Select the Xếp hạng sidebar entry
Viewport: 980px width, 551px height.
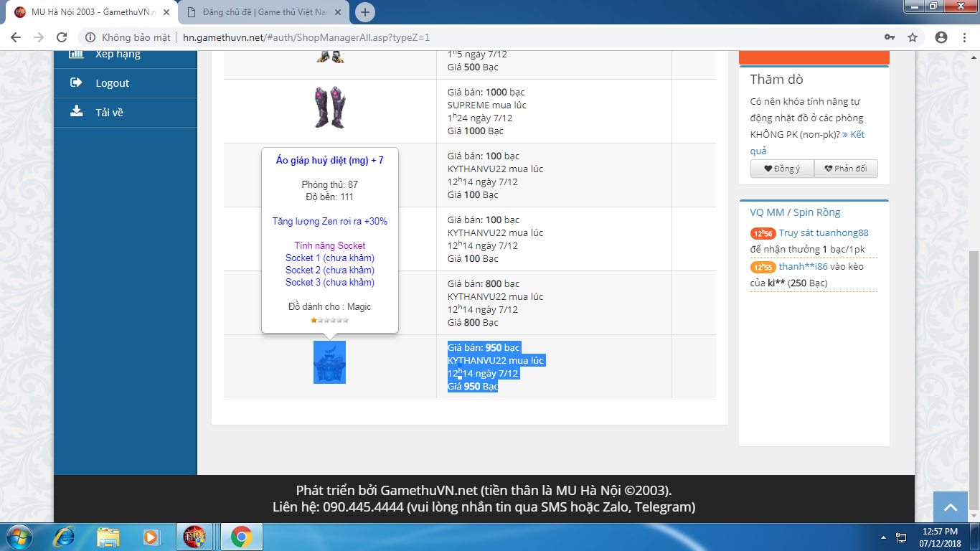coord(126,56)
